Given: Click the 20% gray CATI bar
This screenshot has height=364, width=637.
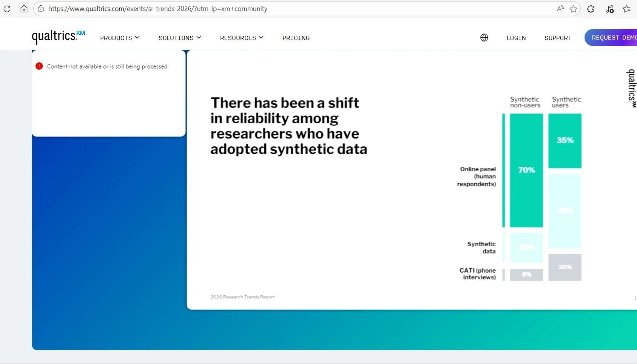Looking at the screenshot, I should (x=565, y=267).
